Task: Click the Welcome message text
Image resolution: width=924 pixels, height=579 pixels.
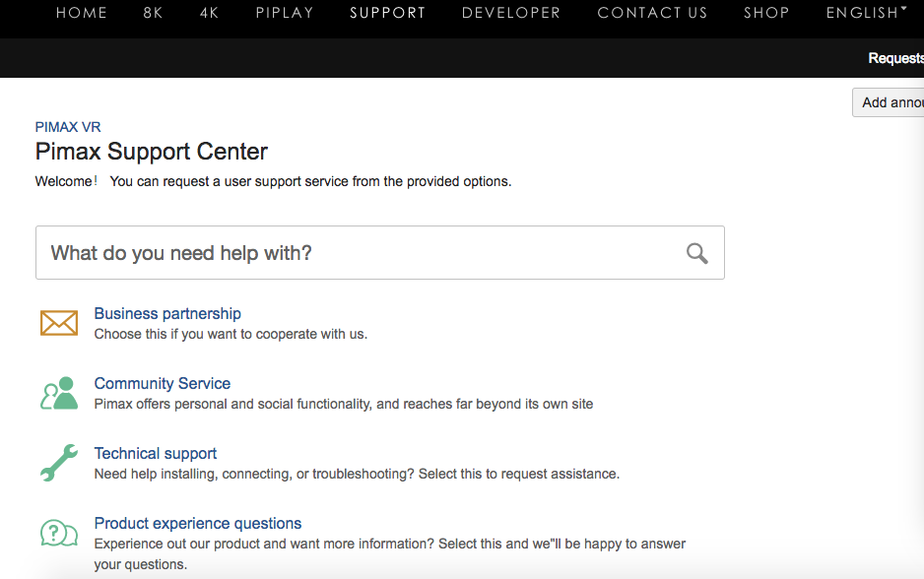Action: [273, 181]
